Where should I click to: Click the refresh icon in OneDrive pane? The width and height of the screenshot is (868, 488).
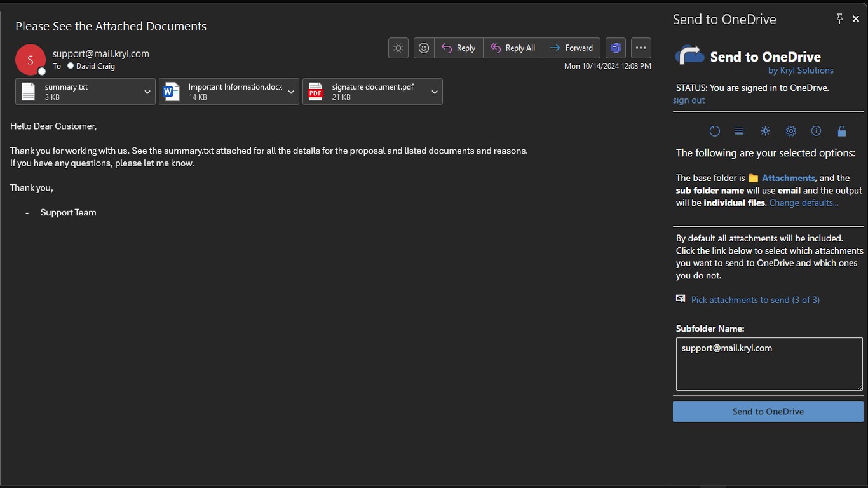715,132
